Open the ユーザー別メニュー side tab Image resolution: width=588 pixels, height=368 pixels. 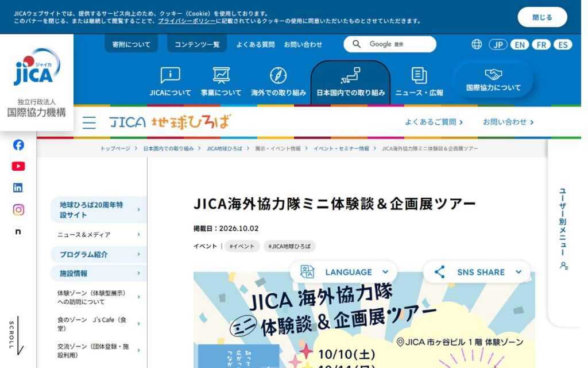(564, 233)
